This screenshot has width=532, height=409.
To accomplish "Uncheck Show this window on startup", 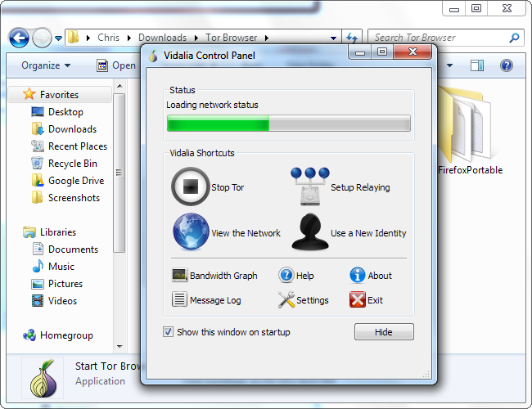I will pos(169,331).
